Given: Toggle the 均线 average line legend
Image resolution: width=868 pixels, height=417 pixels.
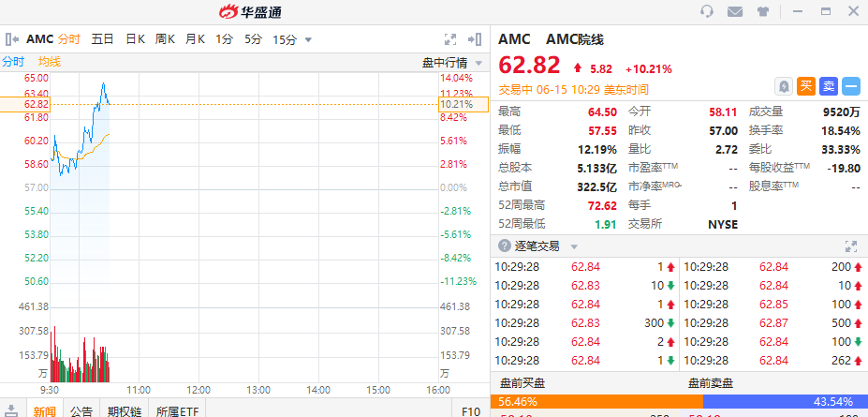Looking at the screenshot, I should coord(50,62).
